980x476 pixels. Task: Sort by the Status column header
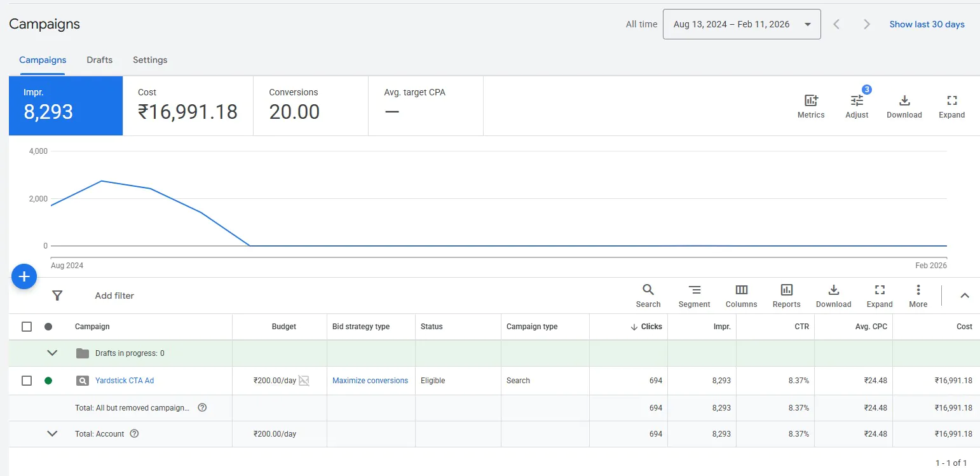pos(432,327)
